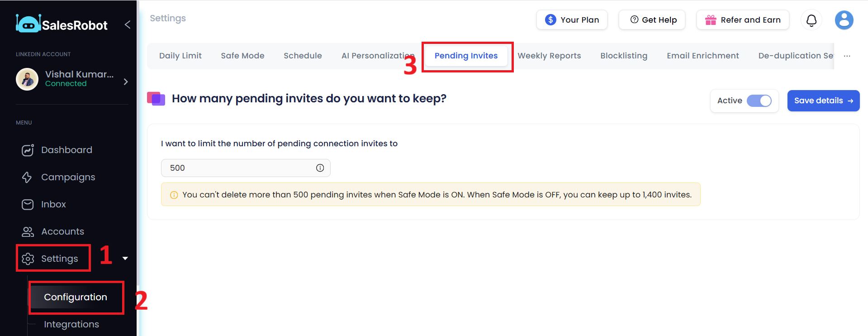868x336 pixels.
Task: Open the Email Enrichment tab
Action: [x=703, y=56]
